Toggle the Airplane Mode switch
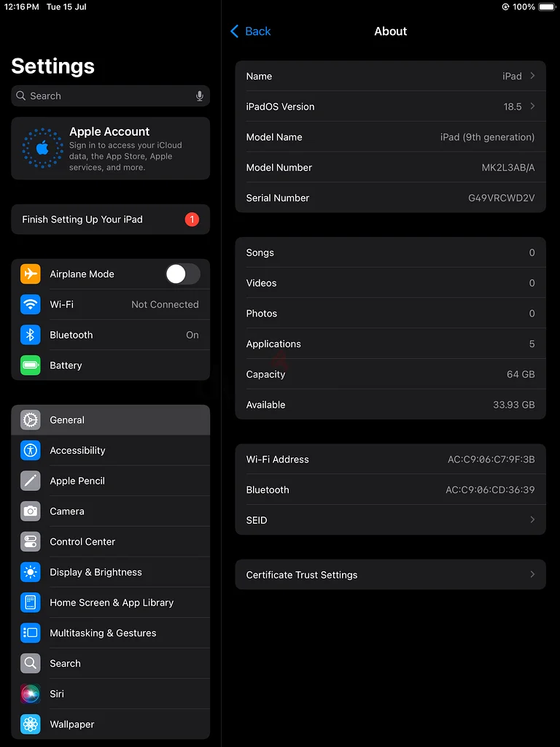Screen dimensions: 560x747 coord(183,274)
